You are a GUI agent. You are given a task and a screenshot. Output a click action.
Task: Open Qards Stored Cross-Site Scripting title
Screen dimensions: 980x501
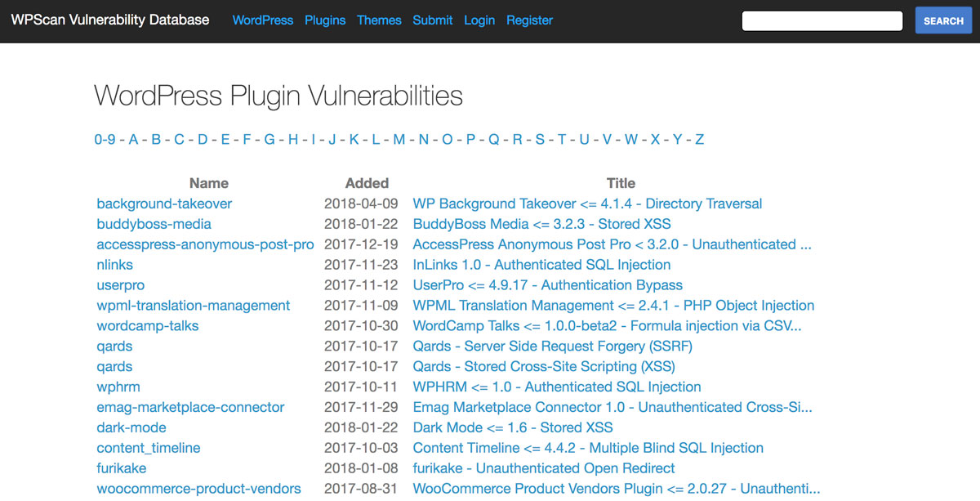tap(544, 367)
